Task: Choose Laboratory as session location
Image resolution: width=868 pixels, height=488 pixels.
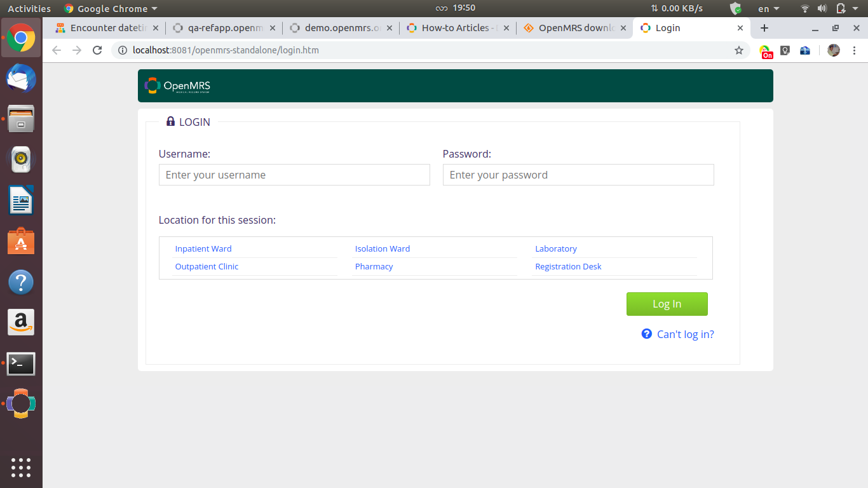Action: [556, 248]
